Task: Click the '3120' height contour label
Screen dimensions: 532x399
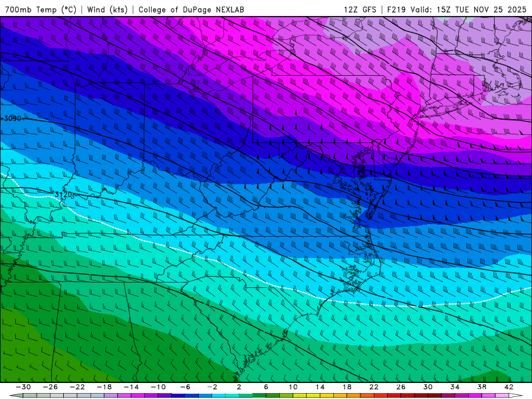Action: [63, 195]
